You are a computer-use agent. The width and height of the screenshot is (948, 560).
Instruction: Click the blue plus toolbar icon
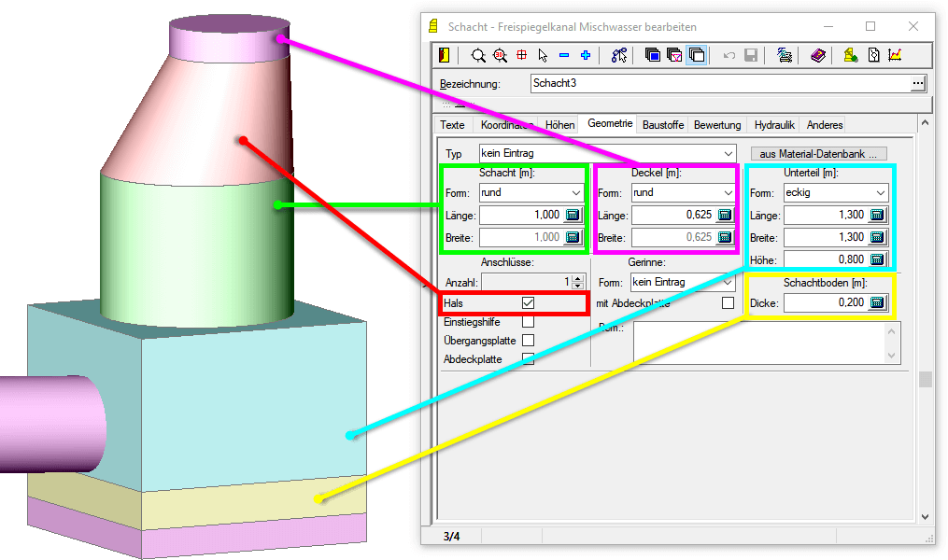click(x=586, y=56)
